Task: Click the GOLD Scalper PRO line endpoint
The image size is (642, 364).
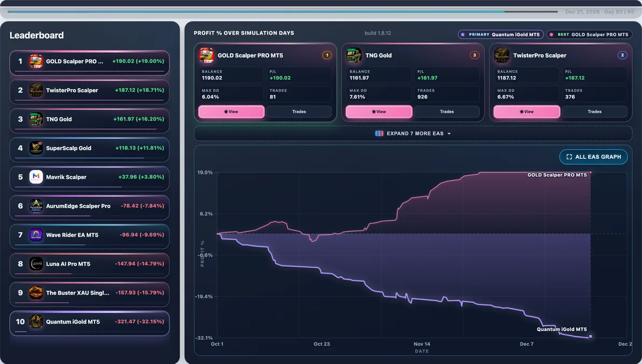Action: [590, 172]
